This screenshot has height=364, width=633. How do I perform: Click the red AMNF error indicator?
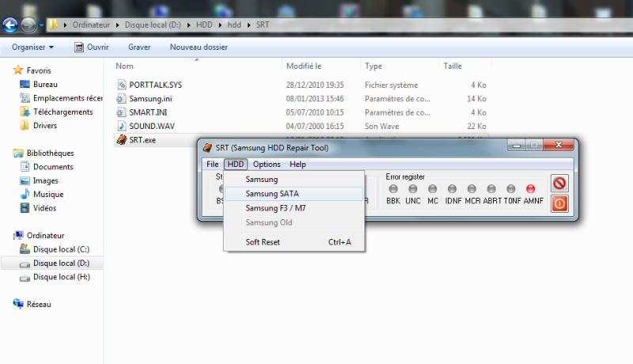click(x=531, y=188)
